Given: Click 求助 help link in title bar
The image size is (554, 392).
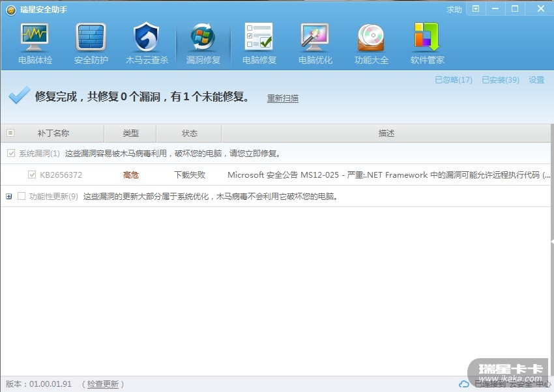Looking at the screenshot, I should click(454, 10).
